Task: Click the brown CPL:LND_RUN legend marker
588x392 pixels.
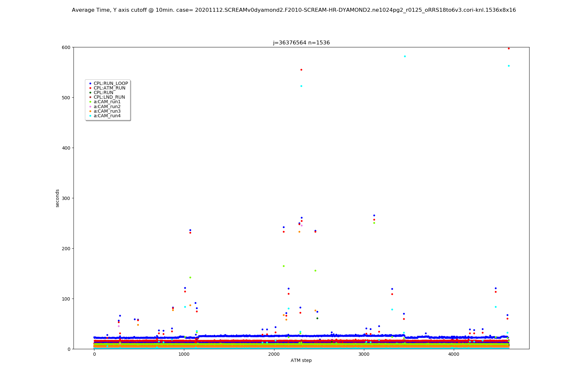Action: [90, 97]
